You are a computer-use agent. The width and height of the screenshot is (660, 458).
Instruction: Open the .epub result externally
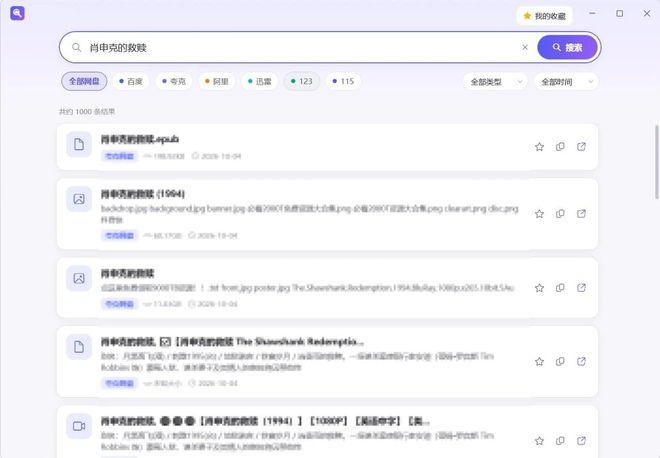[581, 146]
